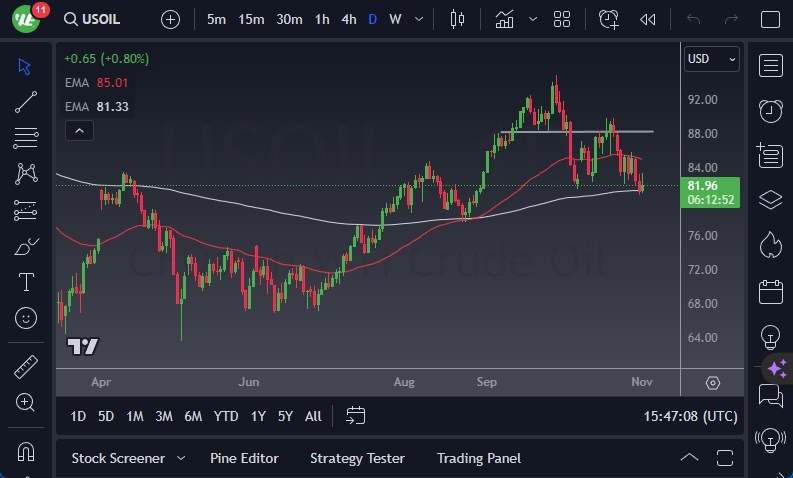This screenshot has height=478, width=793.
Task: Select the 6M date range button
Action: tap(193, 416)
